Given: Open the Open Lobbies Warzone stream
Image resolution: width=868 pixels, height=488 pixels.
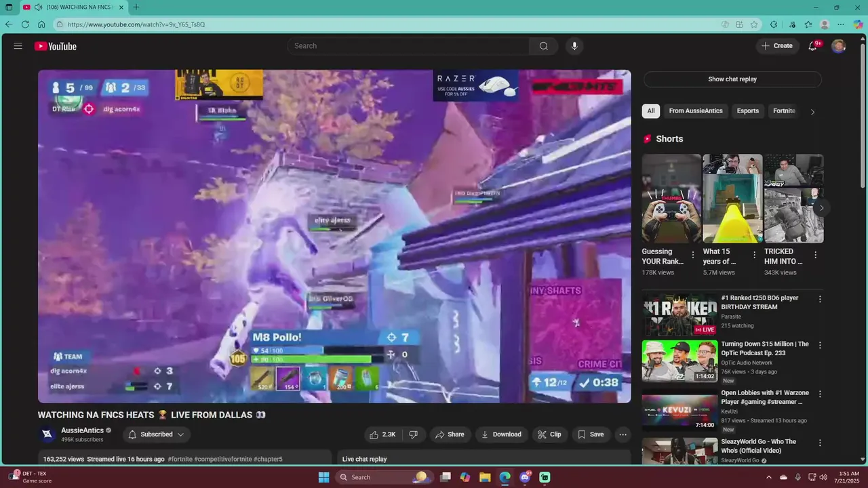Looking at the screenshot, I should pyautogui.click(x=679, y=409).
